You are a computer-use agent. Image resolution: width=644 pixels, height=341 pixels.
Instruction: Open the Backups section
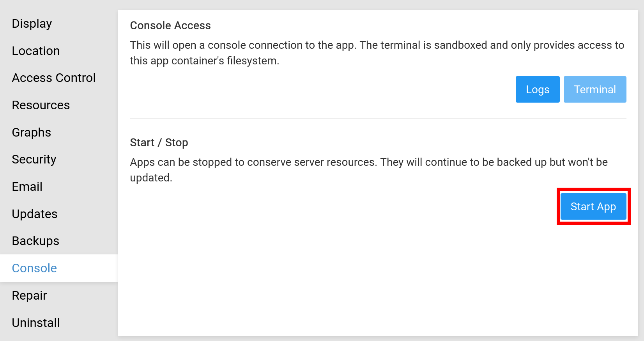point(36,241)
